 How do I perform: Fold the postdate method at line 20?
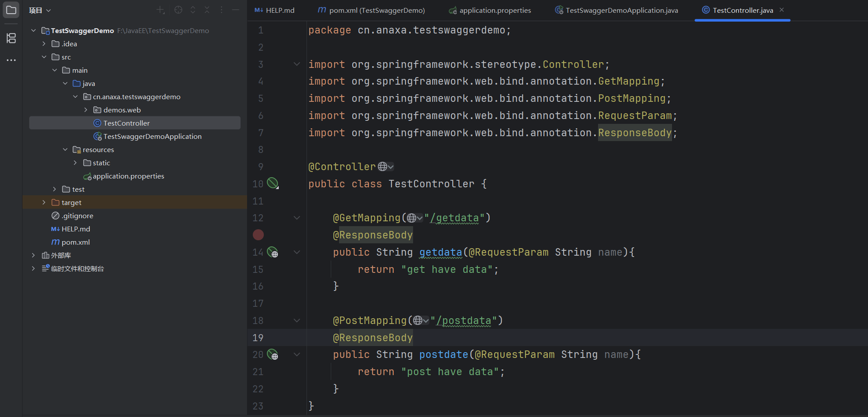coord(297,354)
